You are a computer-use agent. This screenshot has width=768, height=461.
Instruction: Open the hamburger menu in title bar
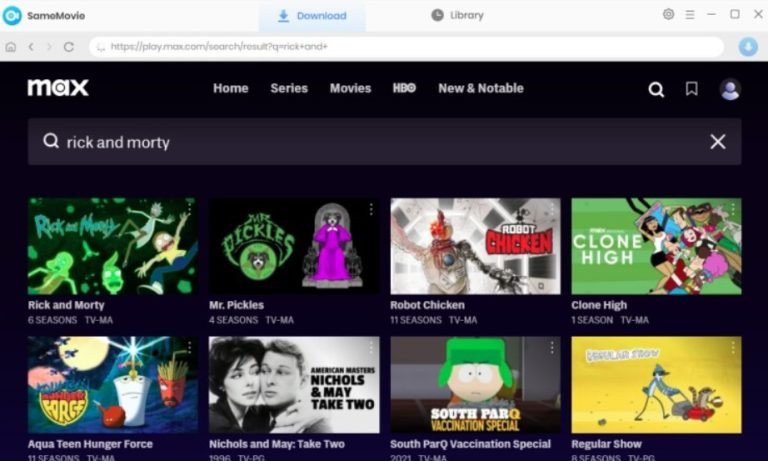click(x=690, y=15)
